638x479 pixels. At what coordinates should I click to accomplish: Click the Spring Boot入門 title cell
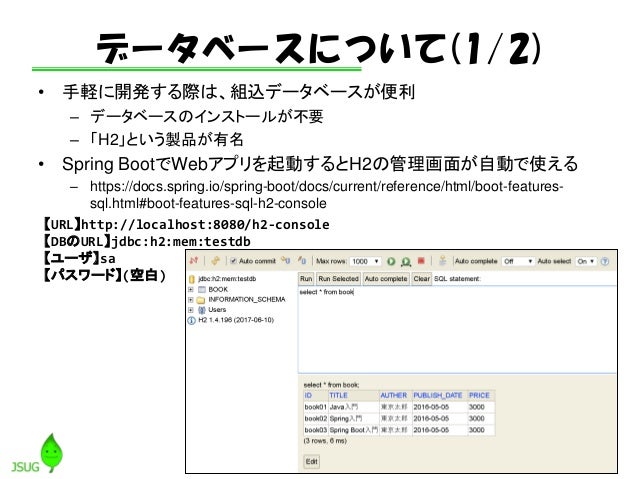(354, 430)
